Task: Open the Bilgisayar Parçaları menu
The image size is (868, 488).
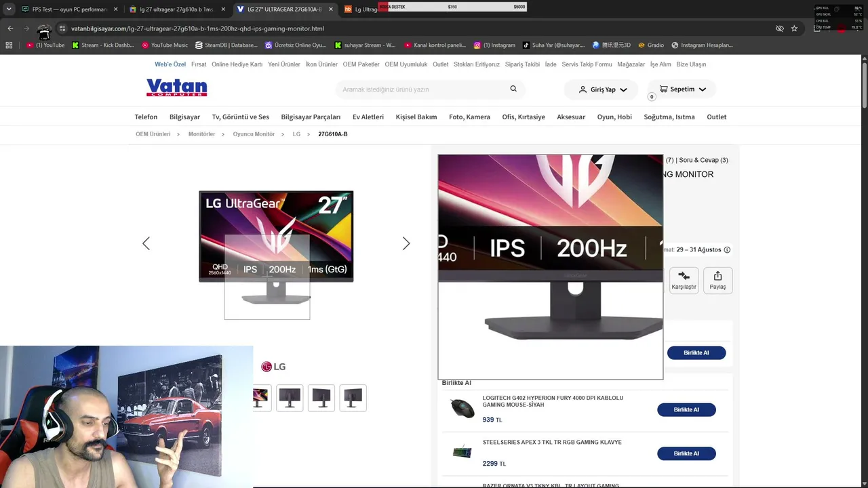Action: [x=311, y=117]
